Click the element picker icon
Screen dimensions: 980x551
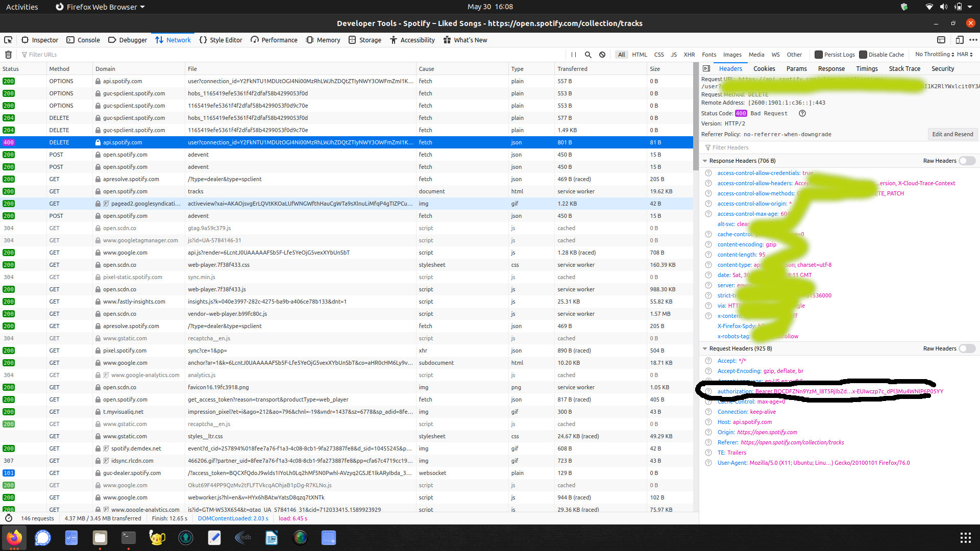point(8,40)
